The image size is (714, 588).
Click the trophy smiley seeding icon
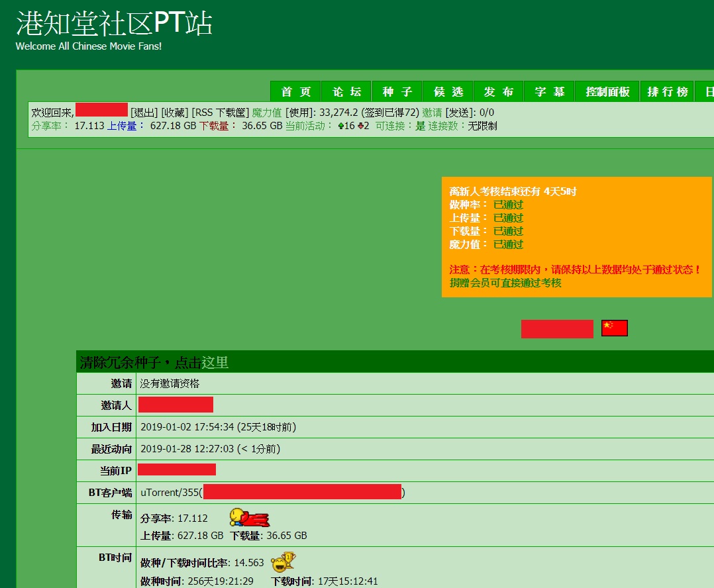(x=283, y=562)
